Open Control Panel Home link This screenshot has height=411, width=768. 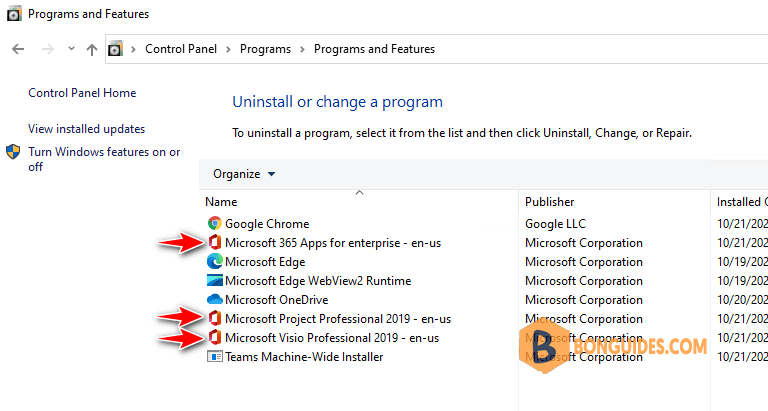point(82,93)
